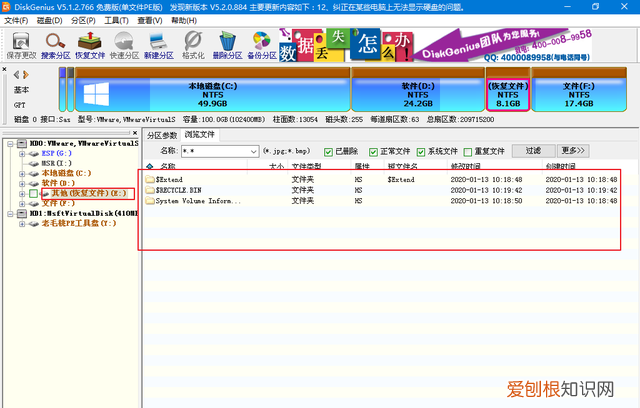This screenshot has width=640, height=408.
Task: Open the 分区(P) menu
Action: (83, 20)
